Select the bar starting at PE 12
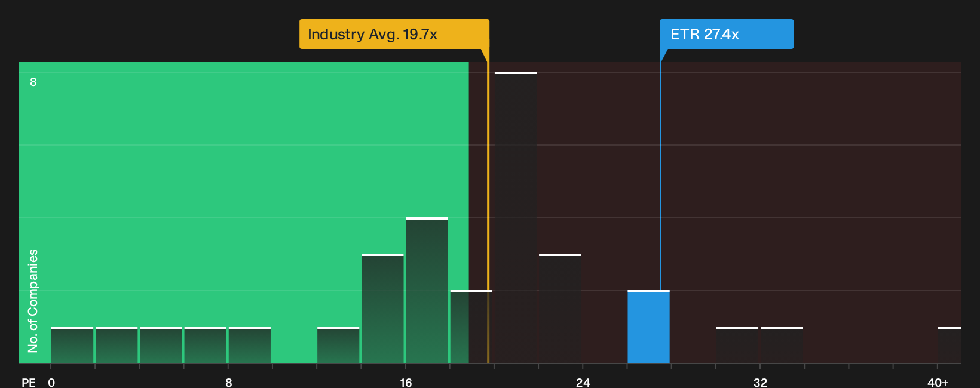Image resolution: width=980 pixels, height=388 pixels. (338, 345)
